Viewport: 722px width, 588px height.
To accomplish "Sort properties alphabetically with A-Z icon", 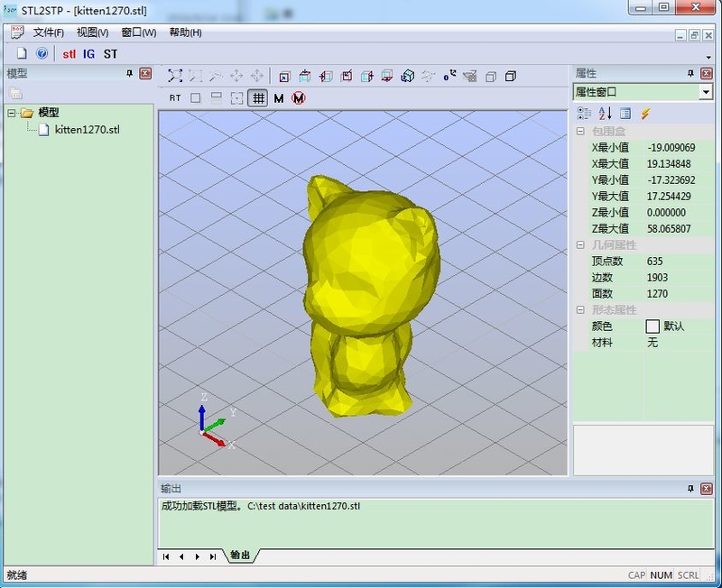I will [605, 111].
